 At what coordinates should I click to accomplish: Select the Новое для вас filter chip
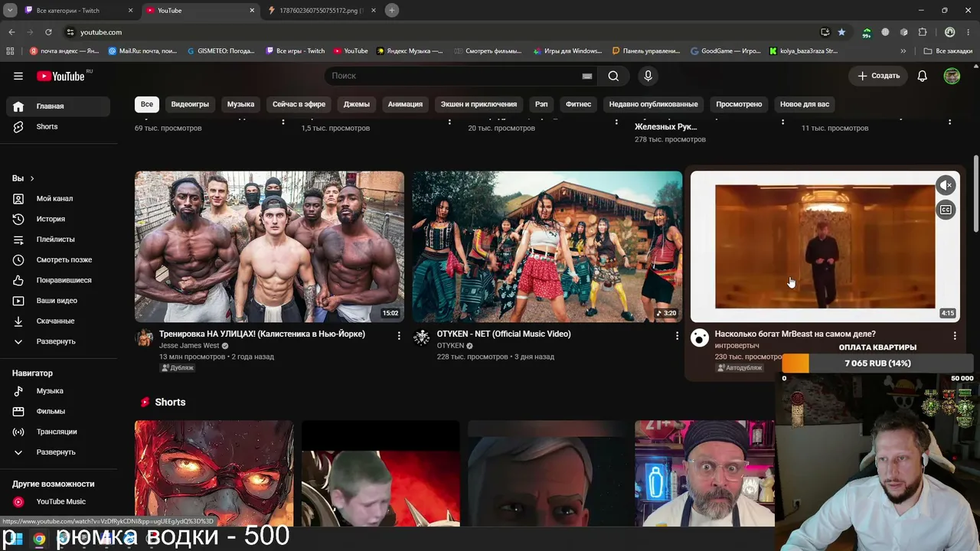pos(805,104)
